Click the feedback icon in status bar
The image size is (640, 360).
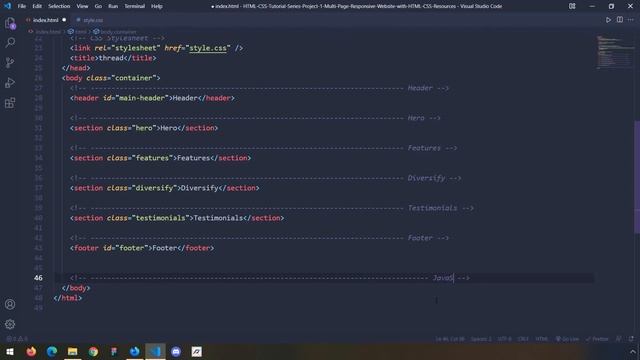point(619,339)
